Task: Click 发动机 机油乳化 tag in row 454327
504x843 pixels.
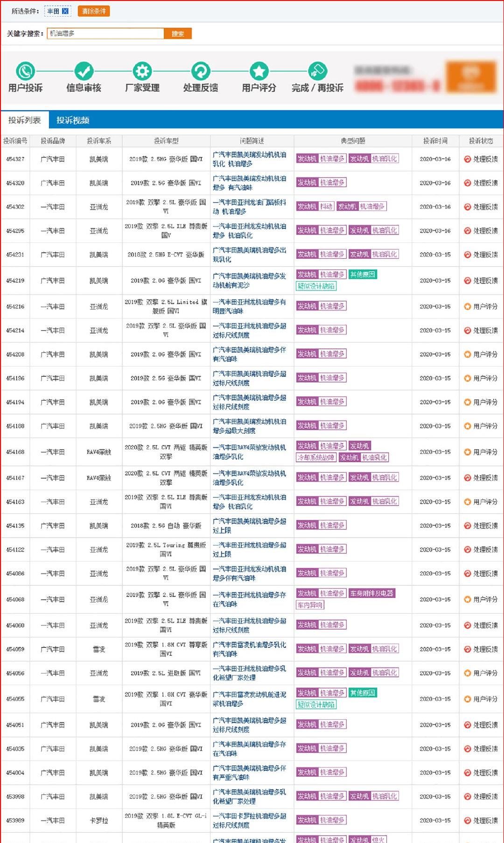Action: click(373, 159)
